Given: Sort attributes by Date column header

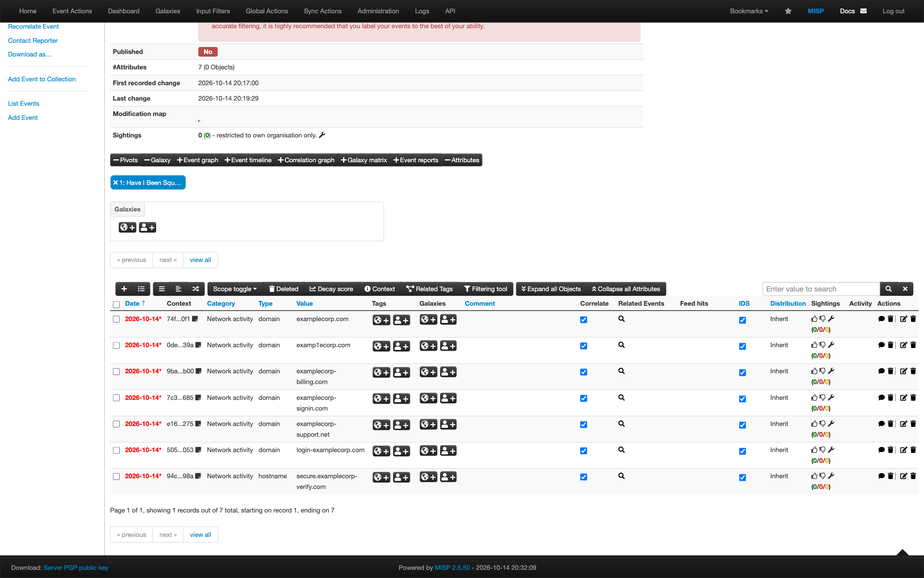Looking at the screenshot, I should [135, 304].
